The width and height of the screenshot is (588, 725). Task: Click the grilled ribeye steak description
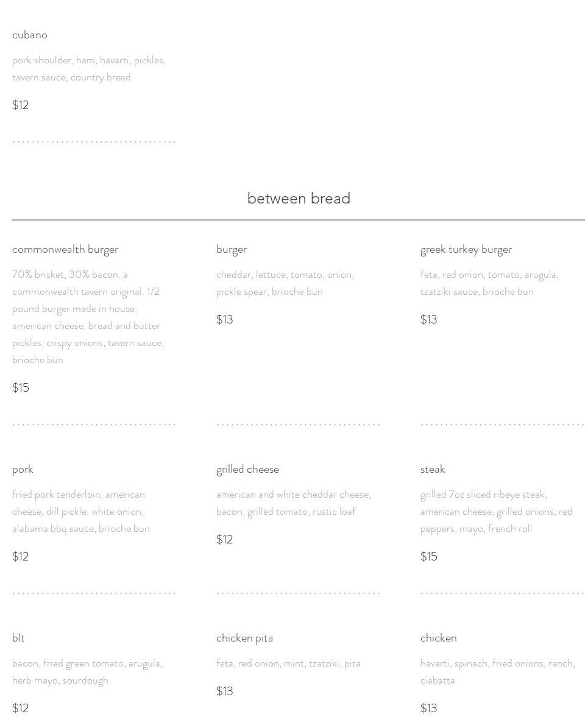tap(496, 511)
